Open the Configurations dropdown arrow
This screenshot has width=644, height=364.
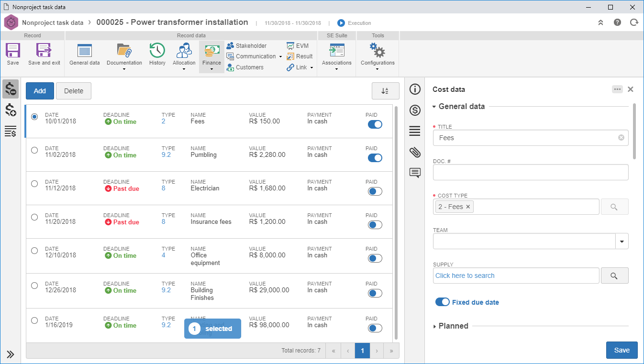click(x=378, y=70)
